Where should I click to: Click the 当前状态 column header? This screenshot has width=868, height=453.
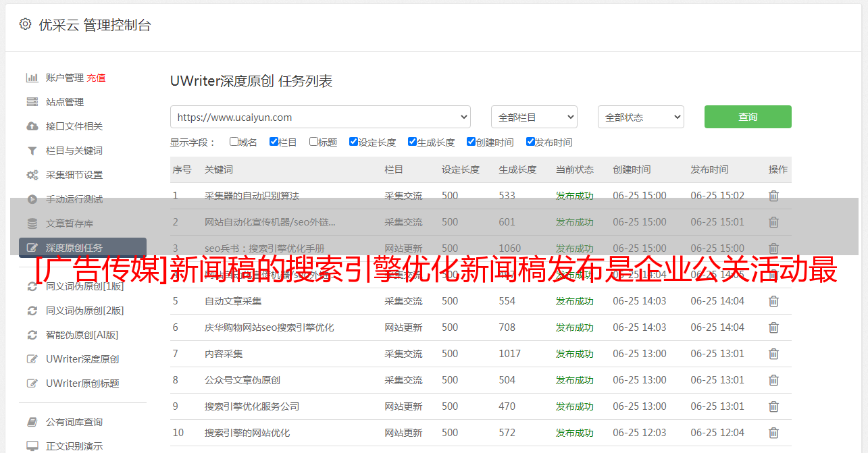point(575,169)
